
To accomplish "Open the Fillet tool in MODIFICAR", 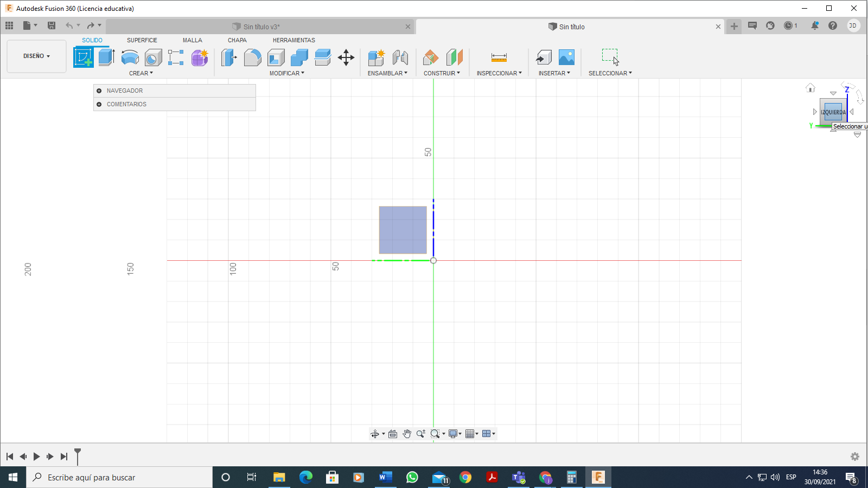I will coord(253,56).
